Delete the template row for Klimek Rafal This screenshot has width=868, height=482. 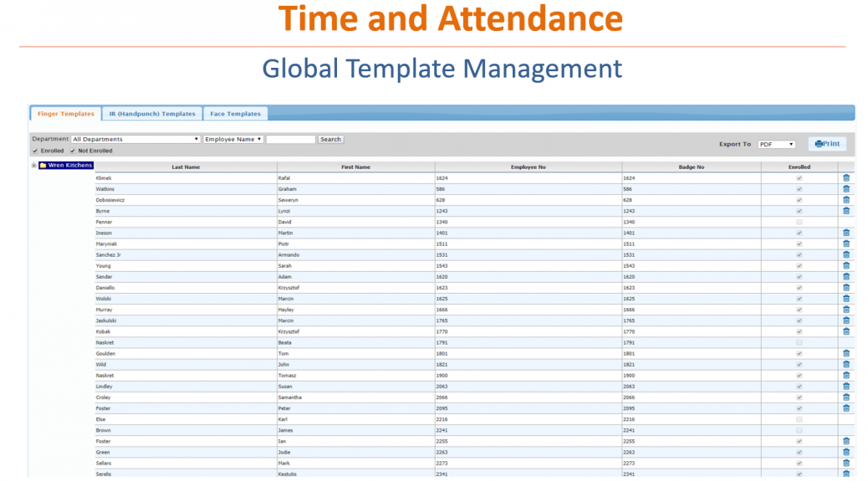click(x=845, y=178)
